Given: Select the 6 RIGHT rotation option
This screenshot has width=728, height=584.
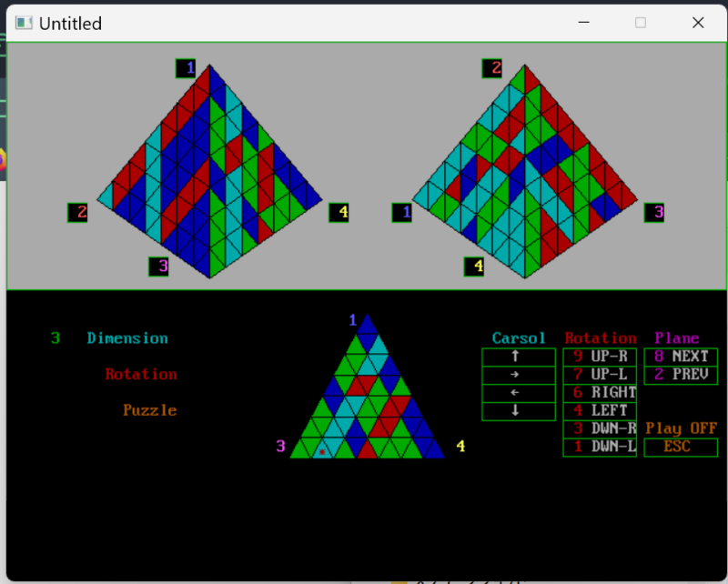Looking at the screenshot, I should 600,393.
